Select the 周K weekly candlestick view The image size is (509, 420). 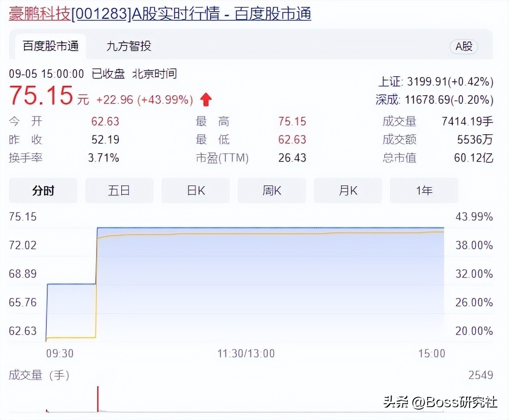click(271, 191)
